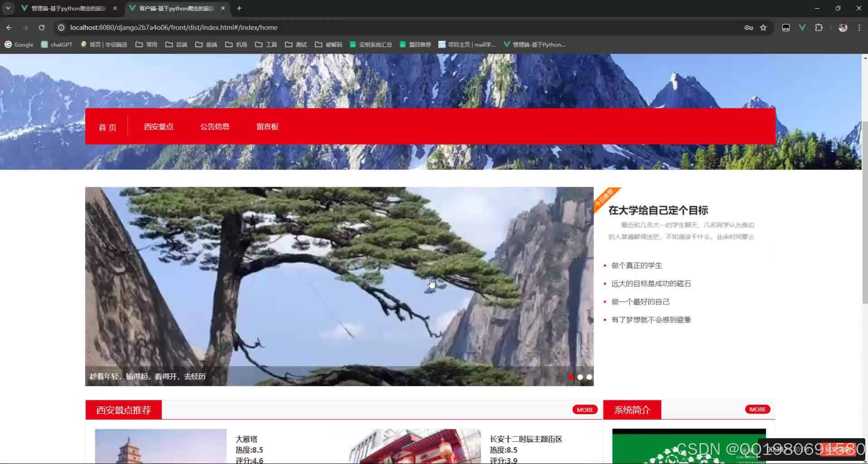The height and width of the screenshot is (464, 868).
Task: Open the 公告信息 navigation menu item
Action: tap(215, 127)
